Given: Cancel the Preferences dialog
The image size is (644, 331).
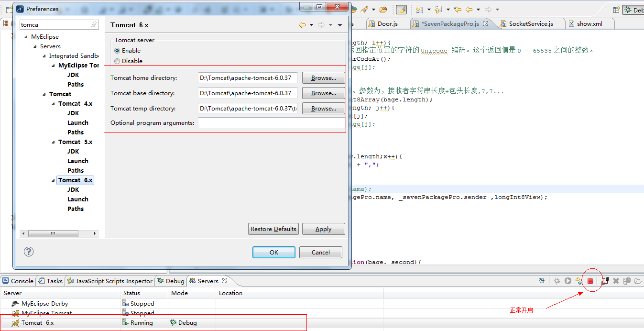Looking at the screenshot, I should click(x=321, y=252).
